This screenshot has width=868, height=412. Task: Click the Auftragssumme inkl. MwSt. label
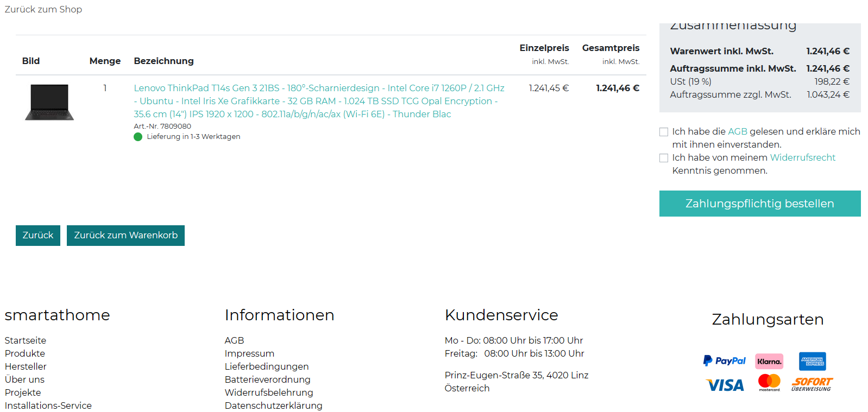tap(733, 68)
